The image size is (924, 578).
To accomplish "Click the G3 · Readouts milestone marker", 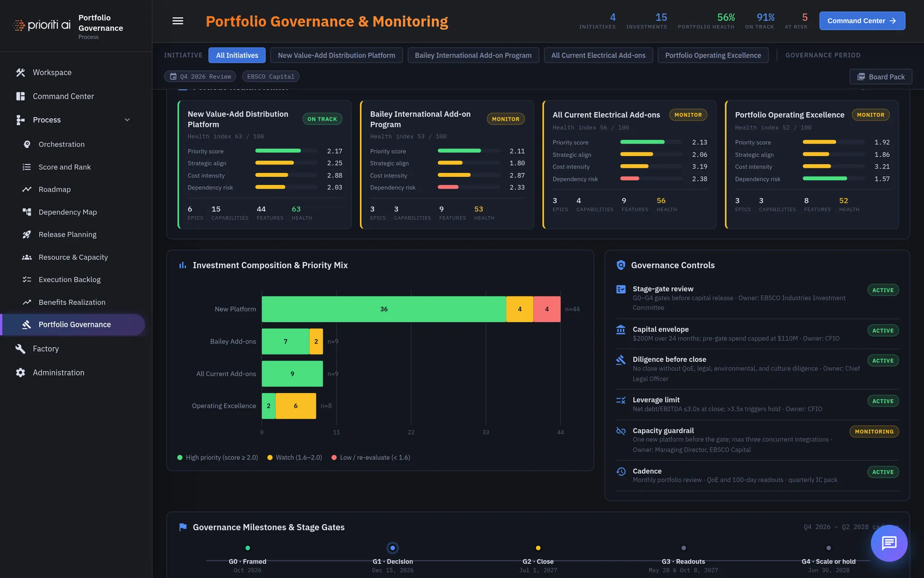I will tap(684, 548).
